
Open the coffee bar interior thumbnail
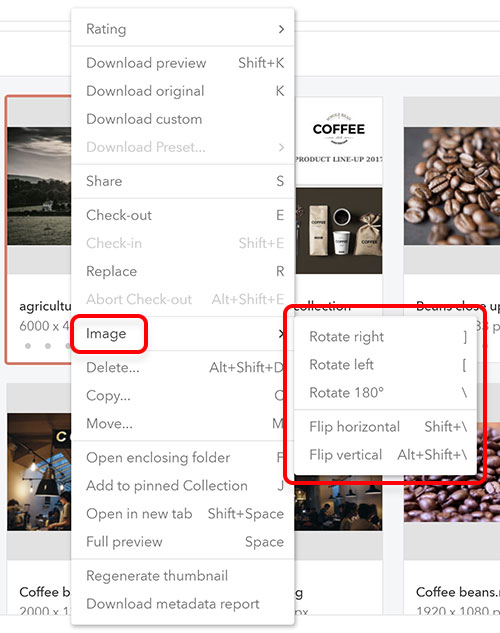(39, 472)
